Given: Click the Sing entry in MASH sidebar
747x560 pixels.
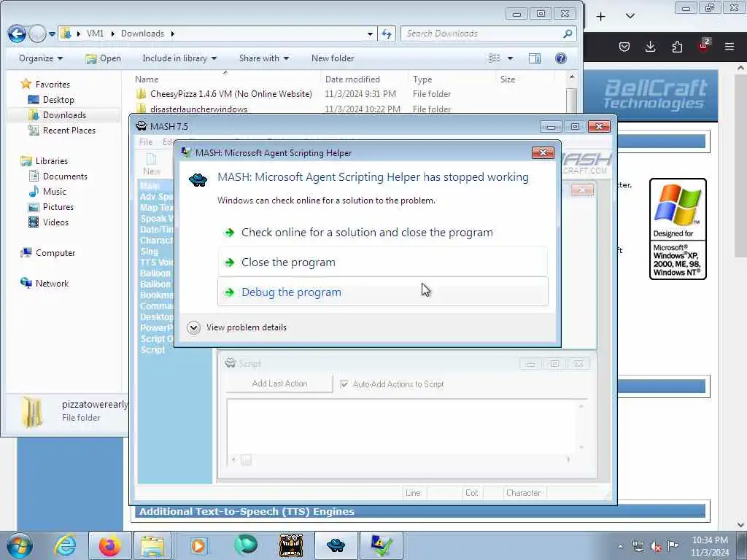Looking at the screenshot, I should pos(149,251).
